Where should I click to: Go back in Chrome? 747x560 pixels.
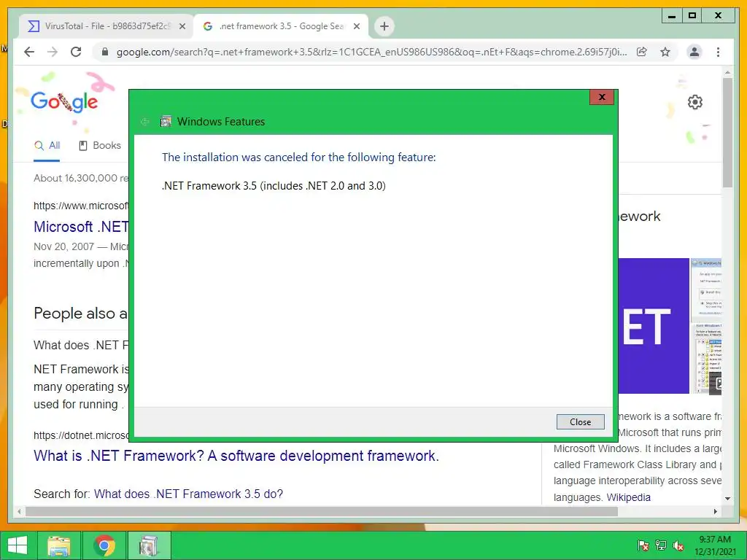click(29, 52)
